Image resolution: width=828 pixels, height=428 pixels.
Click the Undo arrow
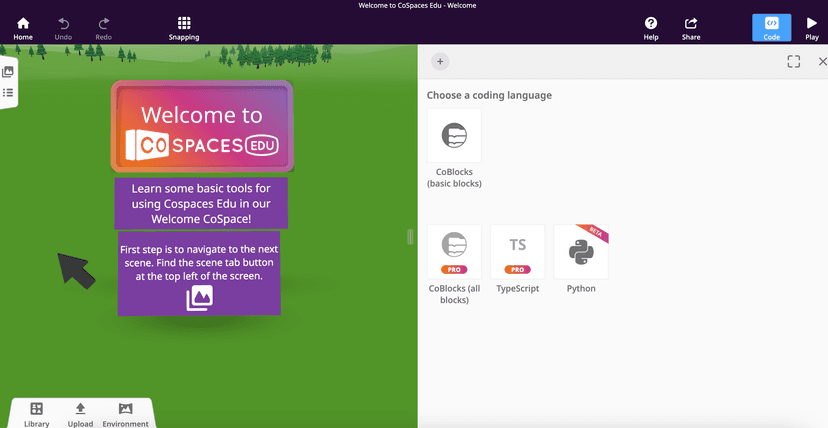click(63, 28)
